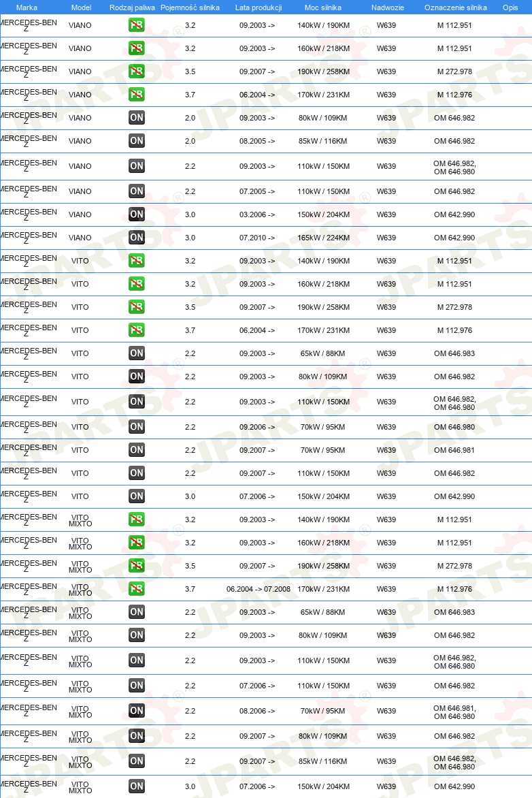Viewport: 532px width, 798px height.
Task: Click the '03.2006 ->' production date cell
Action: pos(257,214)
